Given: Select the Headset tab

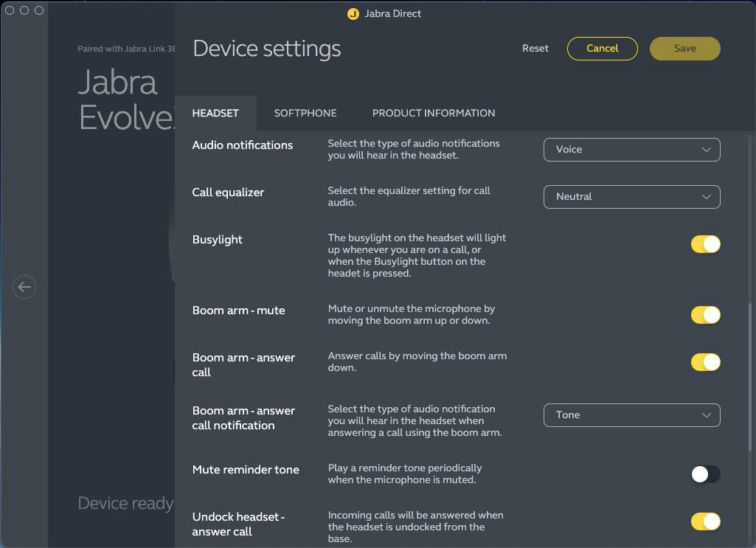Looking at the screenshot, I should [215, 113].
